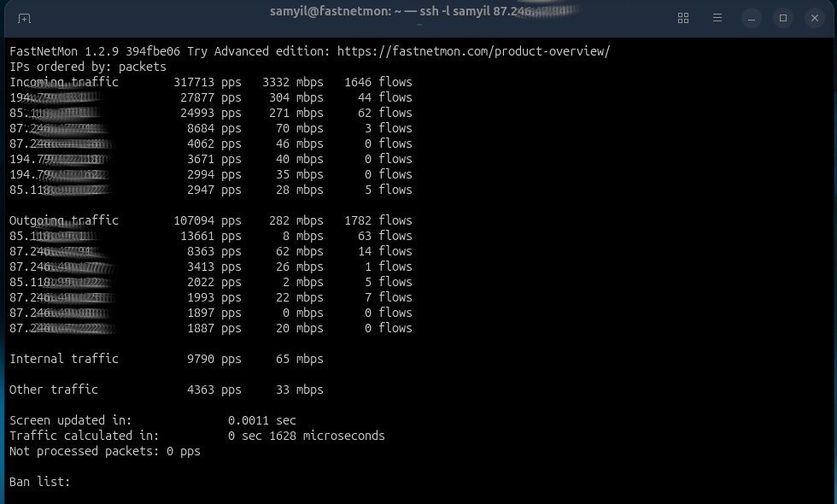This screenshot has width=837, height=504.
Task: Open a new terminal tab
Action: pyautogui.click(x=24, y=19)
